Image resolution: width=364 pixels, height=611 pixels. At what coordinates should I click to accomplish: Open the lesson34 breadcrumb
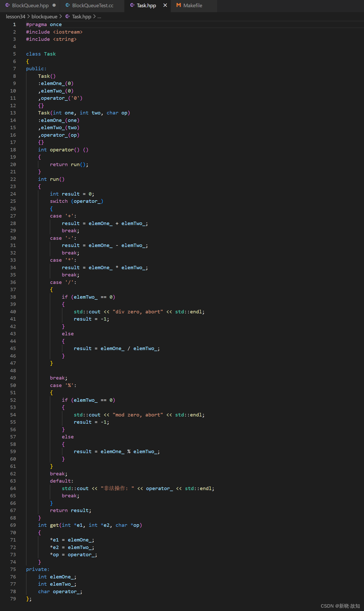(15, 17)
